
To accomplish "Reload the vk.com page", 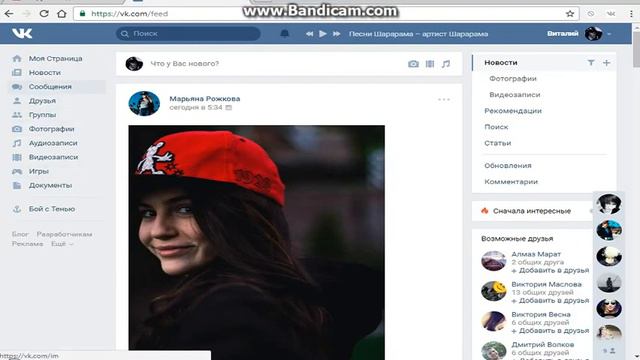I will [44, 13].
